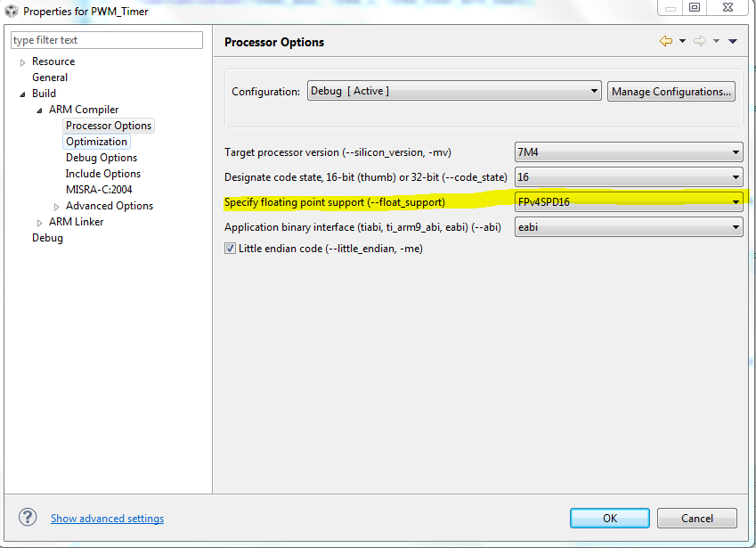
Task: Click the back navigation arrow icon
Action: coord(665,41)
